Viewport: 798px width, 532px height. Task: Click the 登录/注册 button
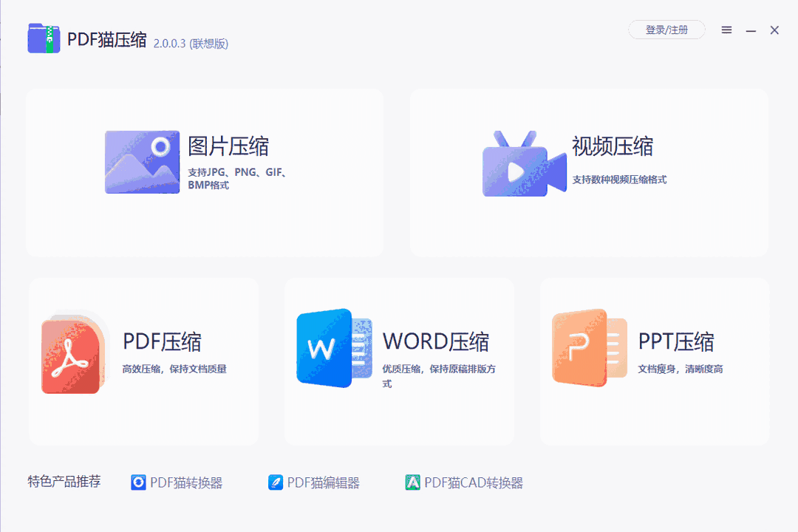click(x=666, y=30)
